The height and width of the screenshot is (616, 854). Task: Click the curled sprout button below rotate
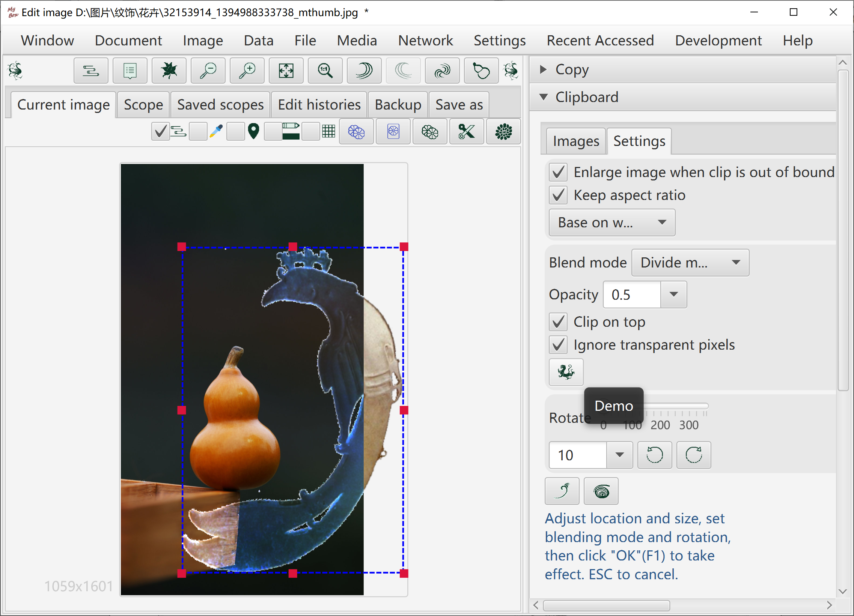click(562, 491)
